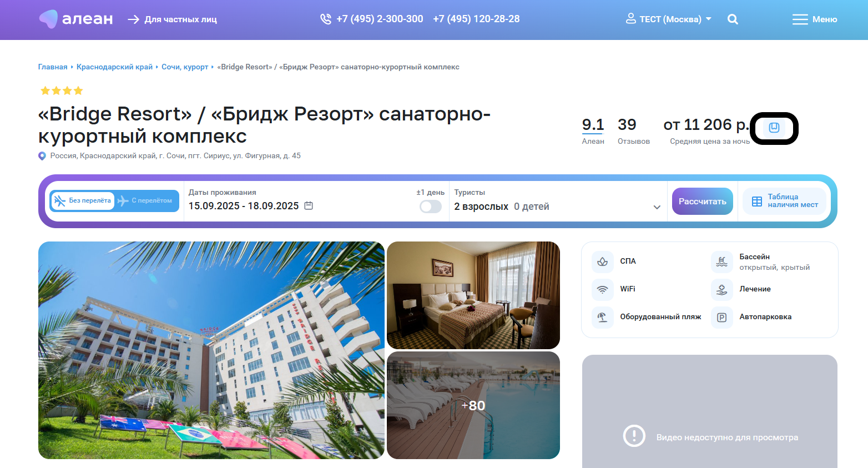Call +7 (495) 2-300-300 number

(380, 19)
